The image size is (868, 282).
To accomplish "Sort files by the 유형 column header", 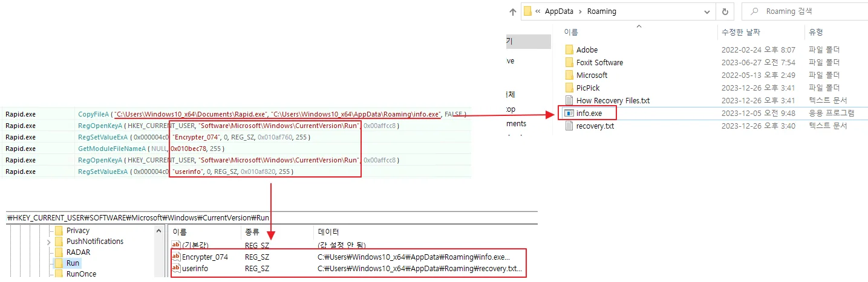I will (815, 33).
